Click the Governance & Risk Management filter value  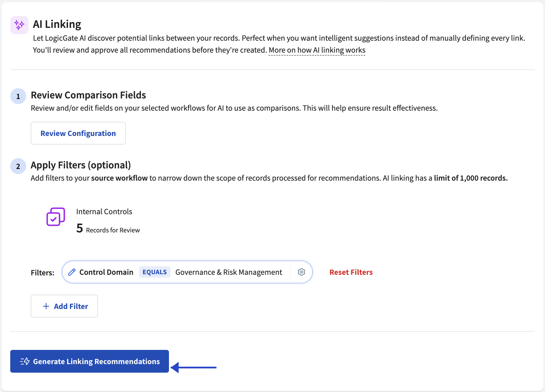point(229,272)
